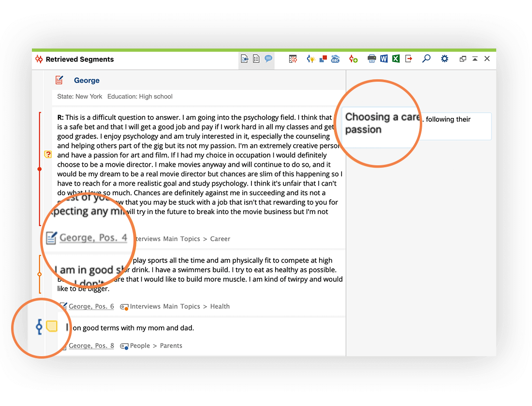Select 'Education: High school' variable text
532x406 pixels.
click(140, 97)
